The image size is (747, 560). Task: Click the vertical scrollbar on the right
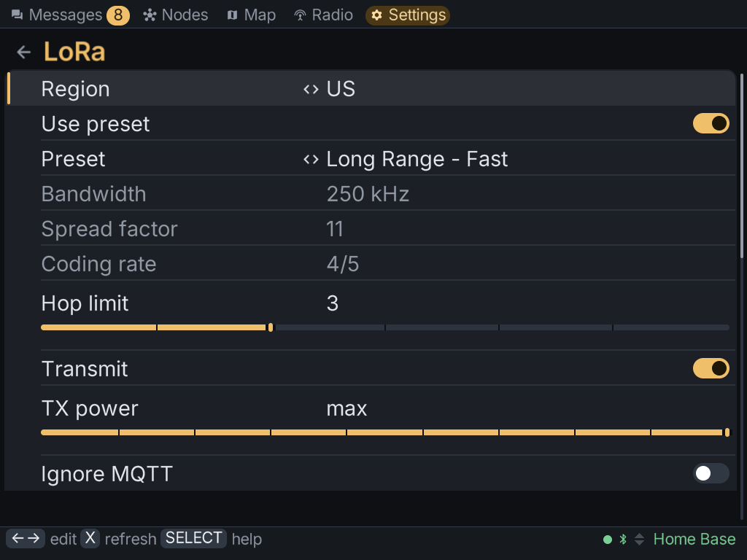(x=742, y=166)
